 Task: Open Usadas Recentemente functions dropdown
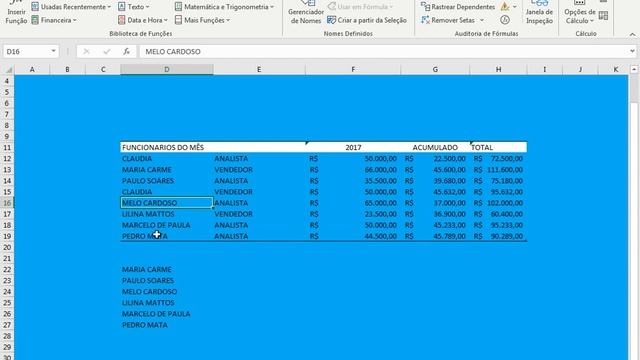click(71, 7)
